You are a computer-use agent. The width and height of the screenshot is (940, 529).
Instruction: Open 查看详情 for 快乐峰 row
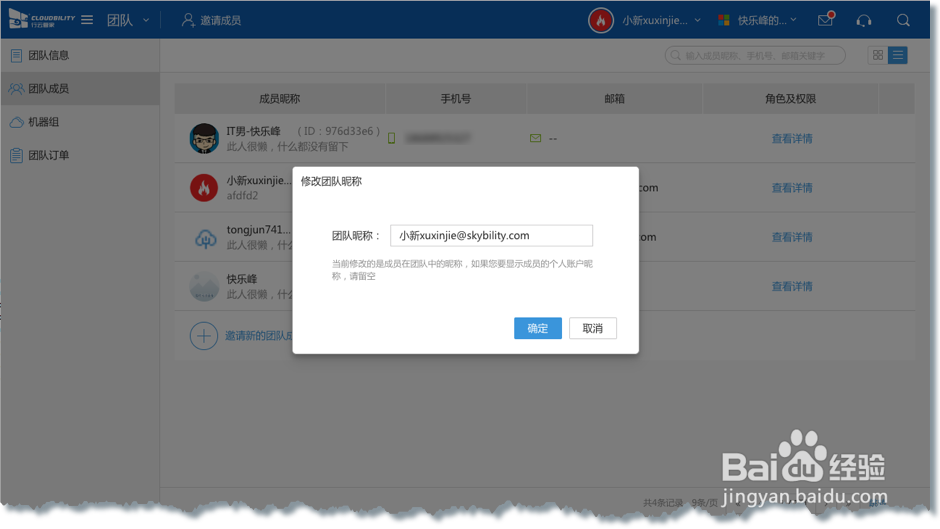792,286
